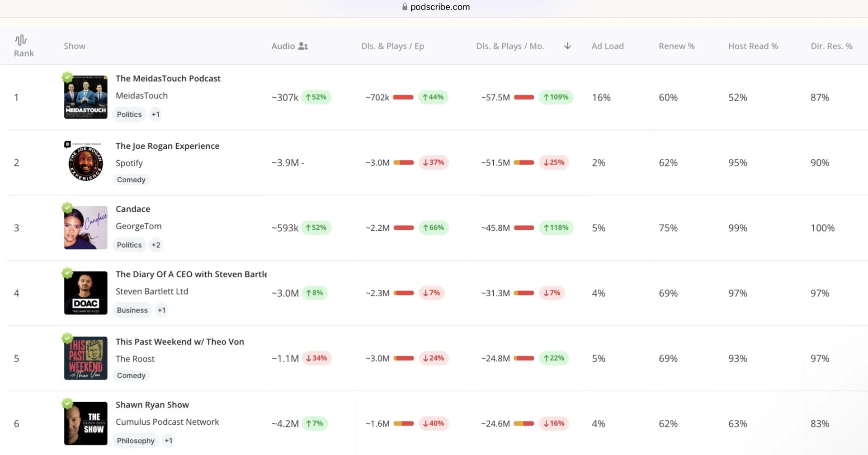Sort by Renew % column header
The width and height of the screenshot is (868, 455).
[676, 46]
